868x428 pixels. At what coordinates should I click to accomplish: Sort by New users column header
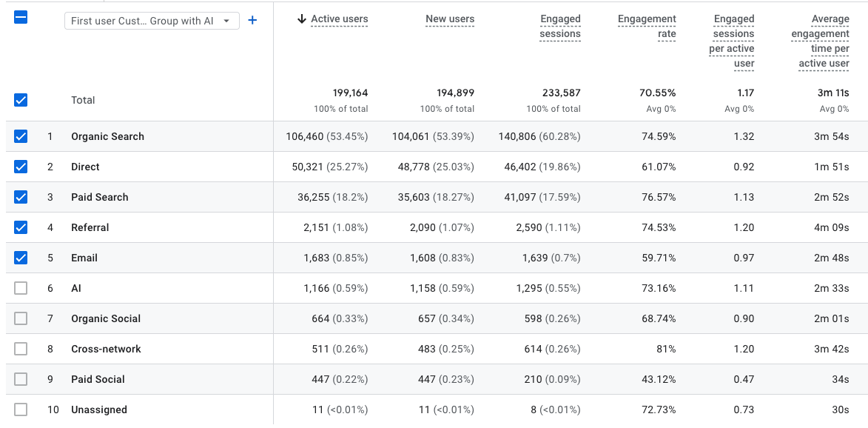click(x=450, y=19)
